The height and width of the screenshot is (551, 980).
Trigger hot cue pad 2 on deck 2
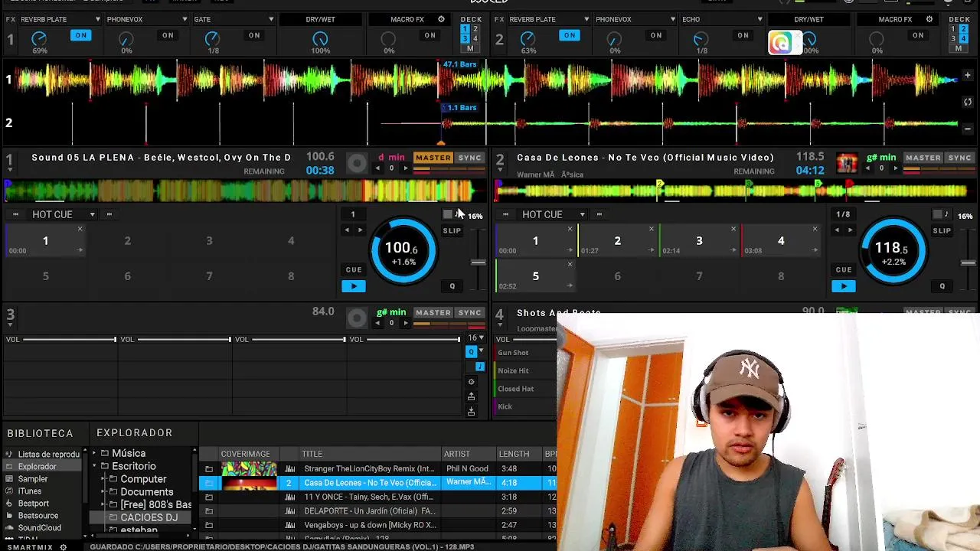tap(617, 241)
